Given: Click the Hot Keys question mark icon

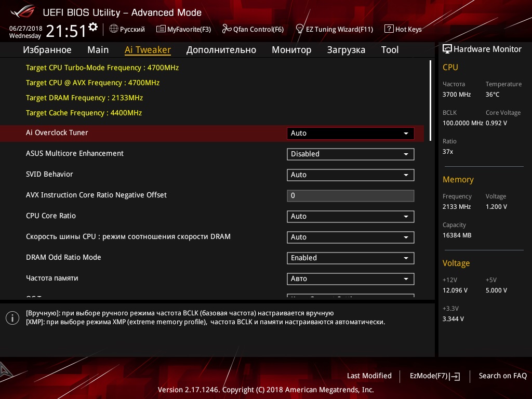Looking at the screenshot, I should click(389, 29).
